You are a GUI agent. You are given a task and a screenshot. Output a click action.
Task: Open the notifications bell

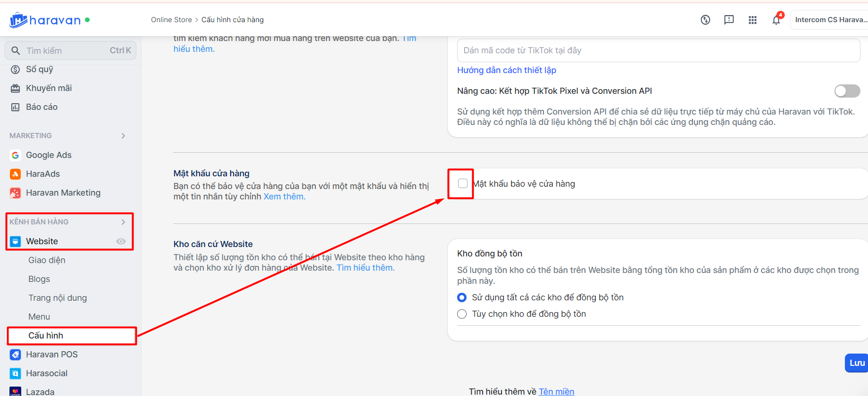tap(776, 20)
